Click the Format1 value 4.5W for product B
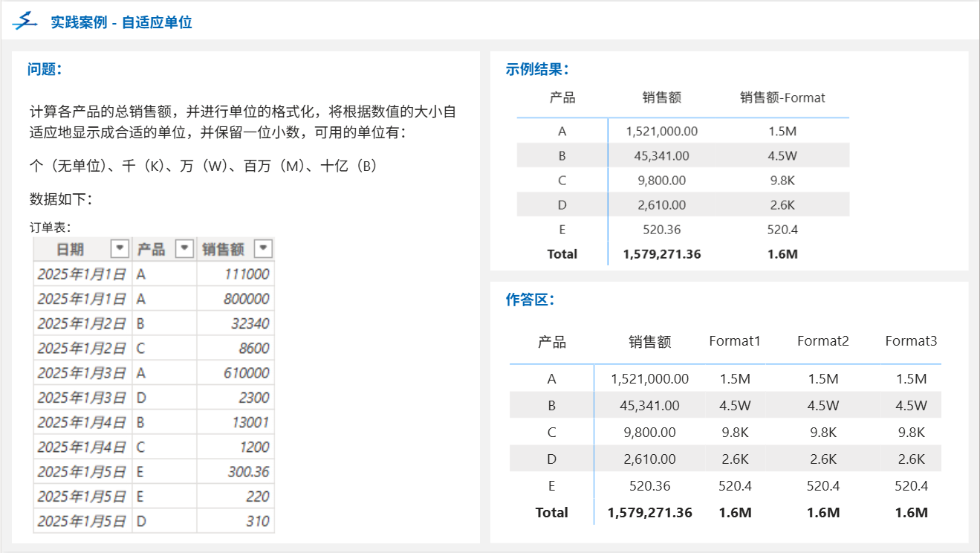The image size is (980, 553). tap(735, 405)
